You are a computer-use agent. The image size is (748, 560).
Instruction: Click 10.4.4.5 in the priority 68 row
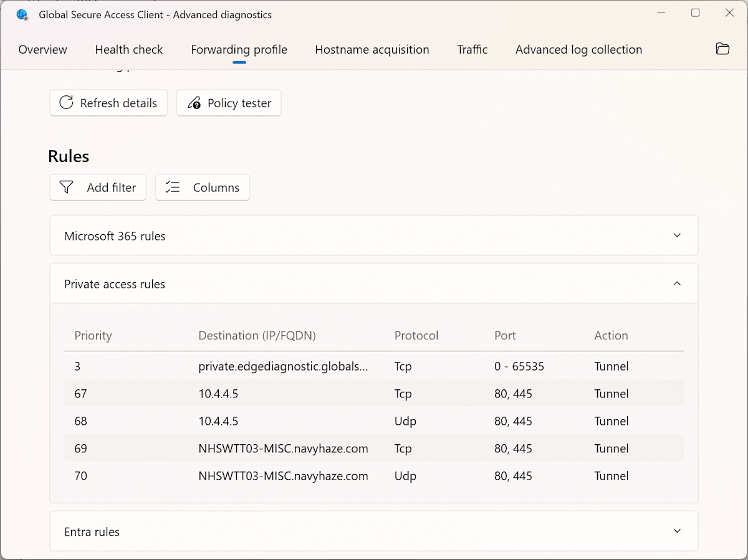click(x=218, y=421)
